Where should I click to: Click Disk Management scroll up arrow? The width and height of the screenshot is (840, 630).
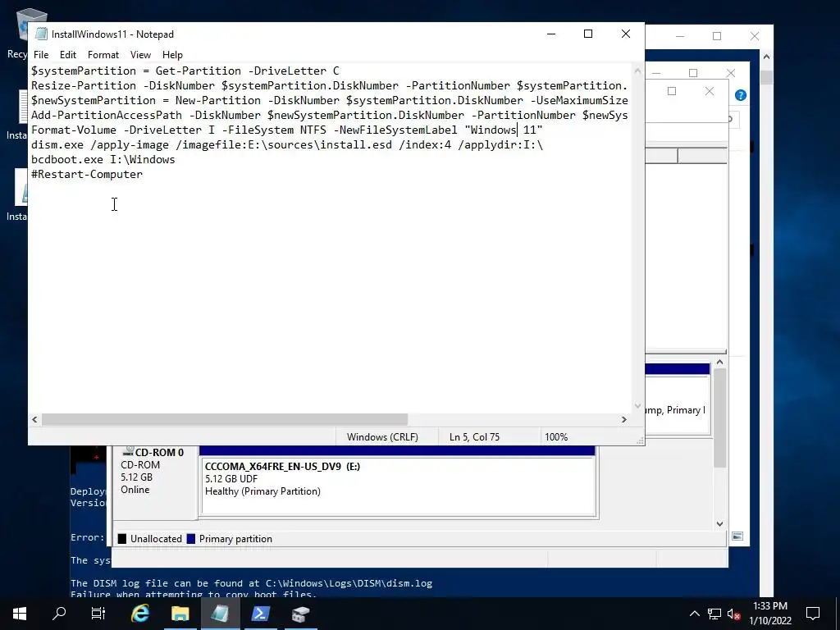(x=720, y=362)
